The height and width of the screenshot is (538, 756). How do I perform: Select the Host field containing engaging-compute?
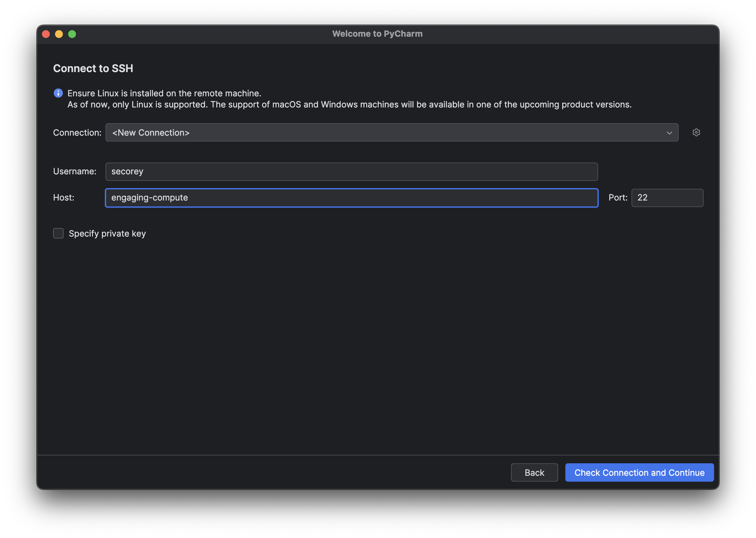coord(352,198)
